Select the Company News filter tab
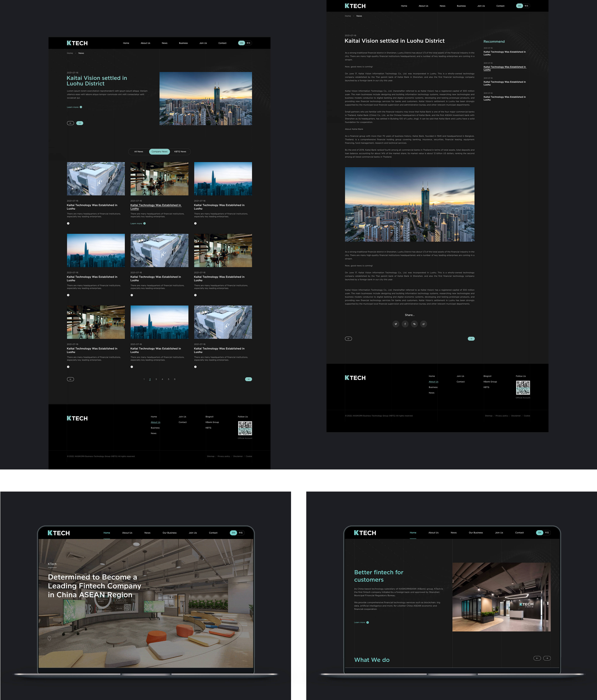The height and width of the screenshot is (700, 597). 159,152
